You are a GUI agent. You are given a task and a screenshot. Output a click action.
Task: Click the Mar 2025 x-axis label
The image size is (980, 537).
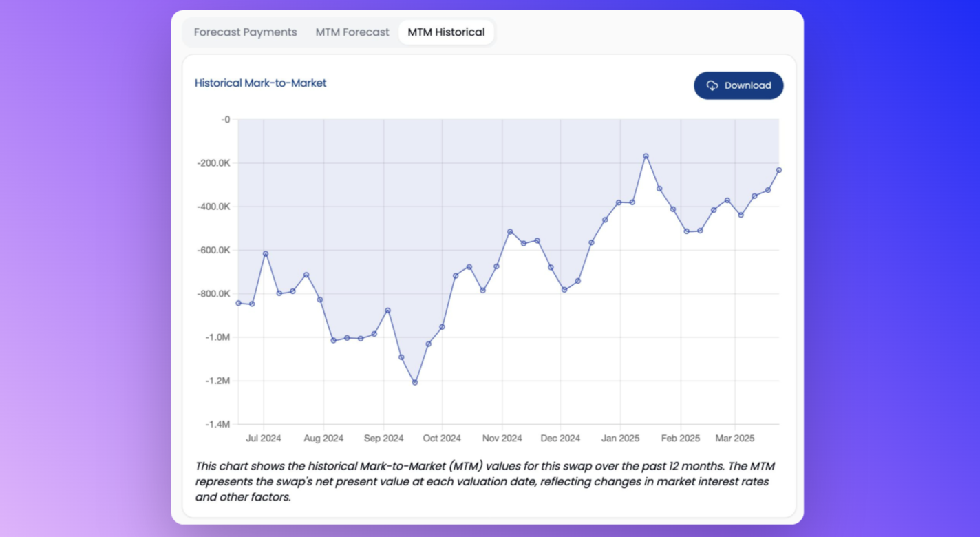click(x=735, y=439)
